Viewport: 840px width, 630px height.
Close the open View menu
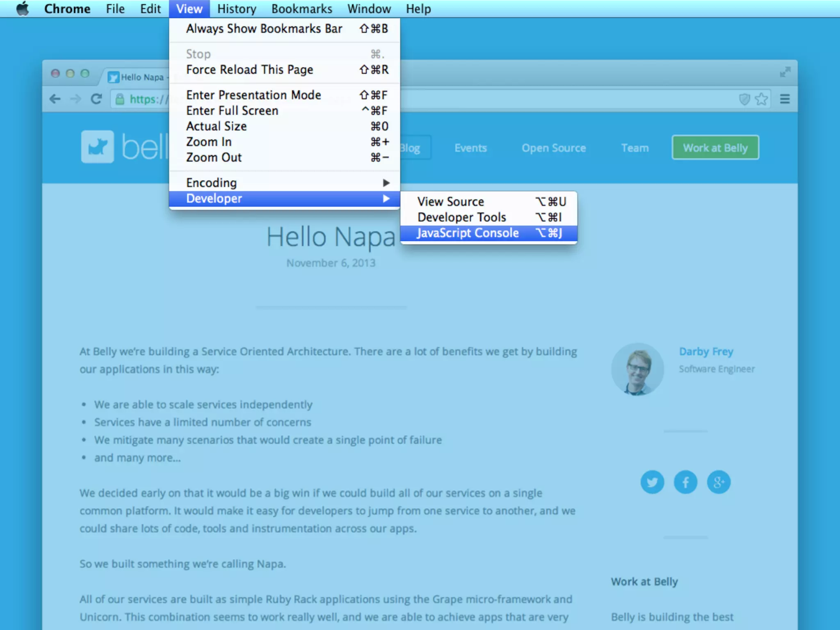click(x=189, y=9)
